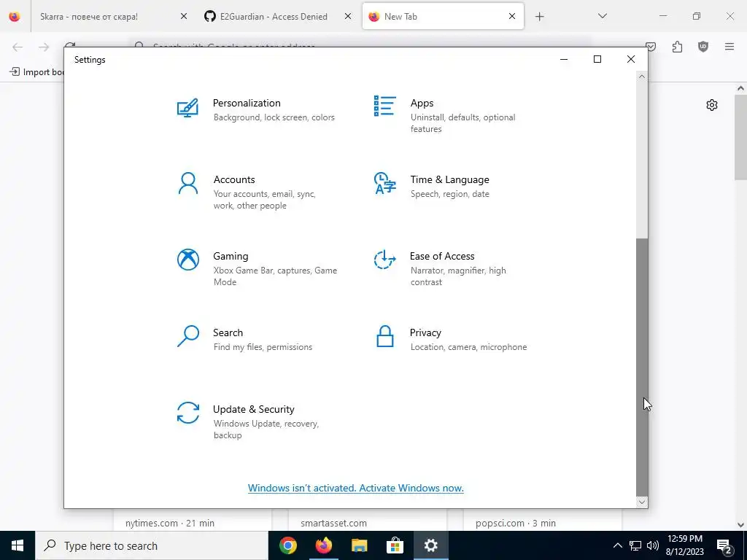Open Firefox extensions puzzle icon
747x560 pixels.
coord(677,47)
